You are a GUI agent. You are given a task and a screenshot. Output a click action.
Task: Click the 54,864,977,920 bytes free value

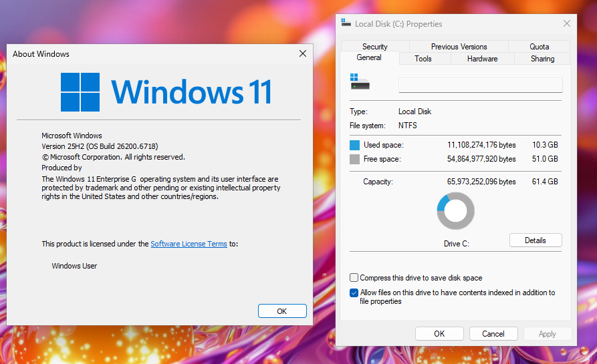click(x=481, y=159)
